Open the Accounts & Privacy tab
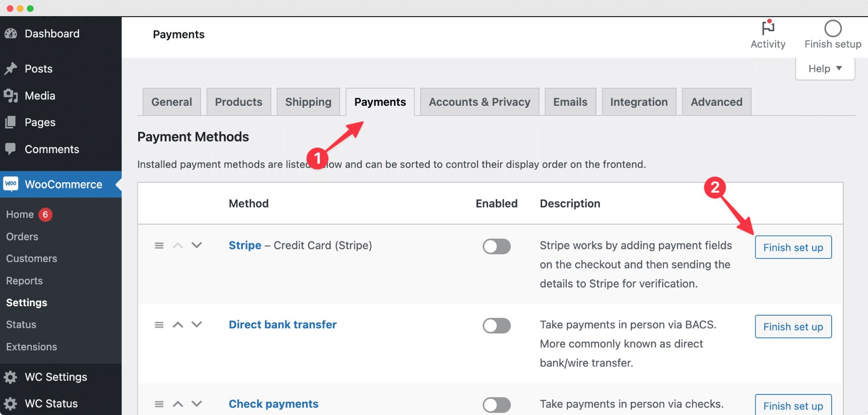 (479, 101)
